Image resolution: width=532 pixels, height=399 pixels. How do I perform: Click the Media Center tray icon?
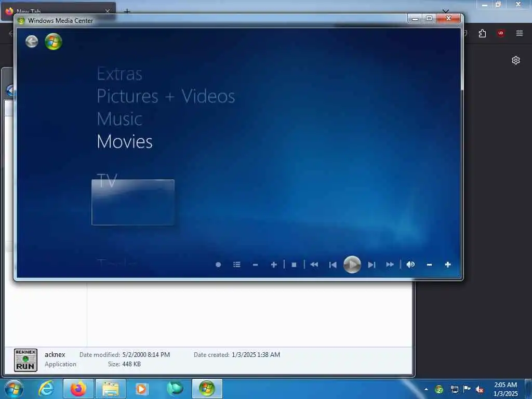(440, 389)
